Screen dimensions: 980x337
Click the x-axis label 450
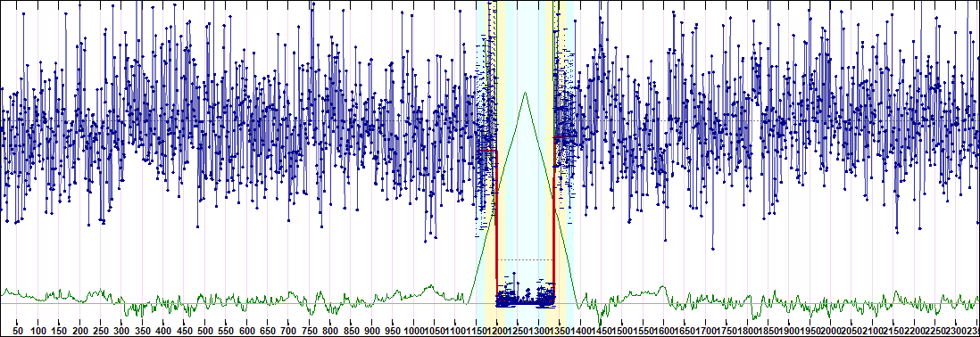tap(185, 331)
